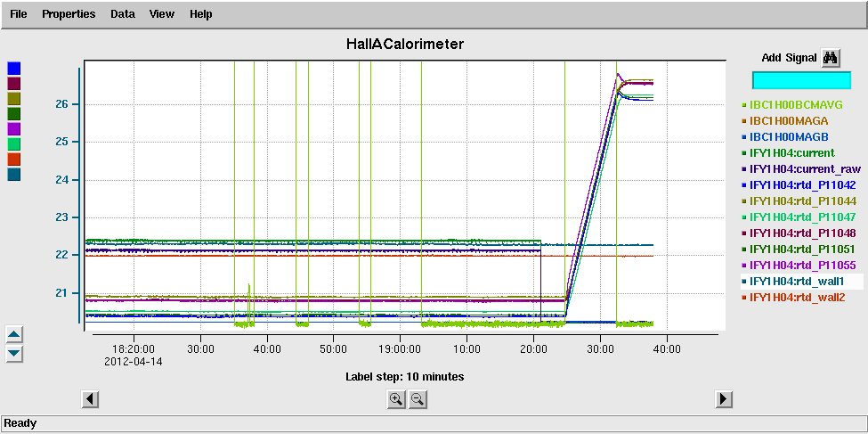Click the 21 value on the Y axis
Image resolution: width=868 pixels, height=434 pixels.
point(62,292)
